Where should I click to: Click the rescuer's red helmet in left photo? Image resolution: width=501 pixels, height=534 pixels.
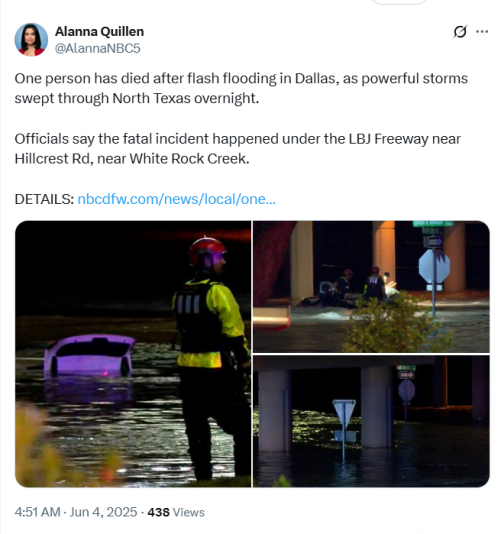click(207, 250)
